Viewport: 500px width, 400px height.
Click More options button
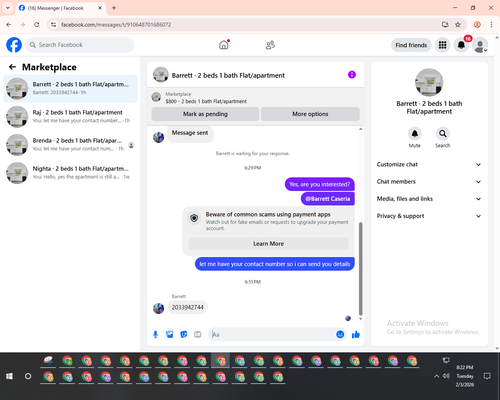click(x=310, y=114)
